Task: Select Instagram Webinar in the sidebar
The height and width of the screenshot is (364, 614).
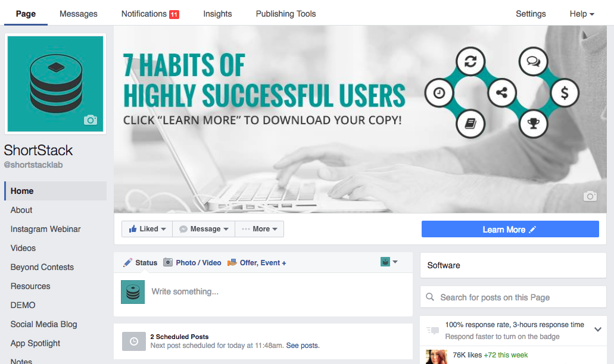Action: (45, 229)
